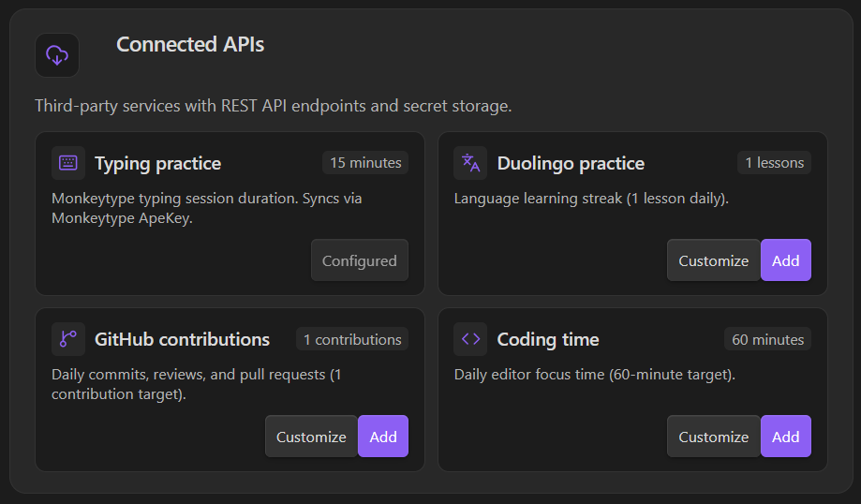
Task: Click the Daily commits, reviews description
Action: point(197,384)
